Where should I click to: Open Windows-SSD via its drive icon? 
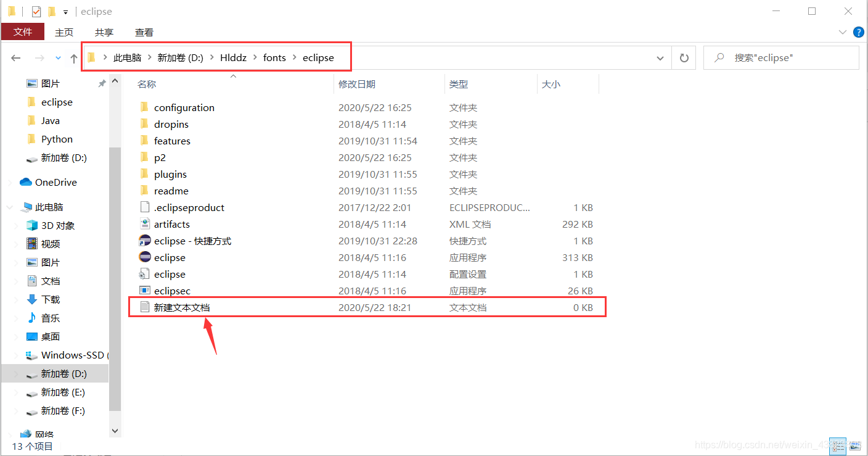(32, 355)
